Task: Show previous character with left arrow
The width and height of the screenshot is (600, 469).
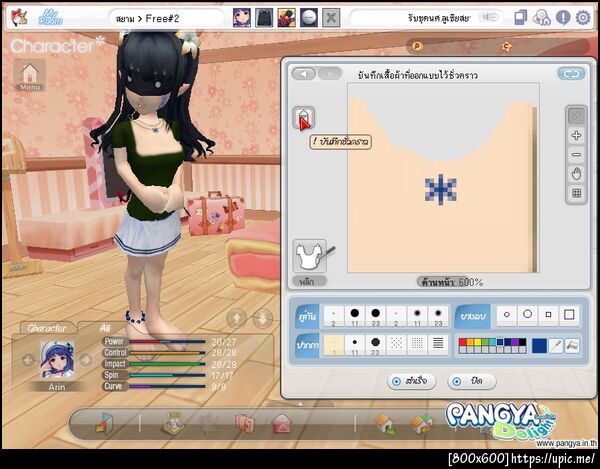Action: [28, 360]
